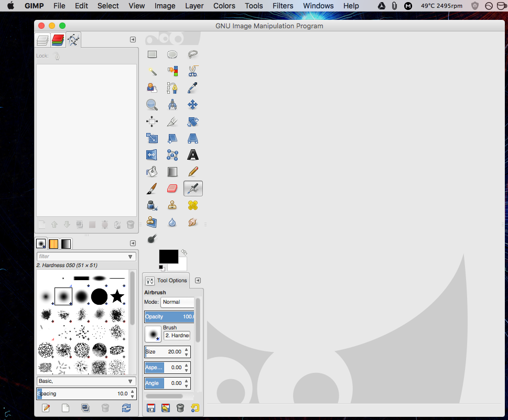The image size is (508, 420).
Task: Open the Mode dropdown set to Normal
Action: [177, 302]
